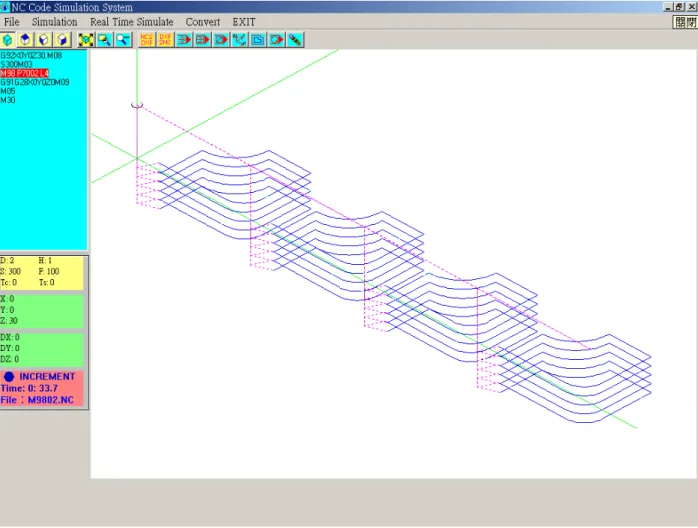The height and width of the screenshot is (528, 698).
Task: Open the Real Time Simulate menu
Action: pyautogui.click(x=131, y=22)
